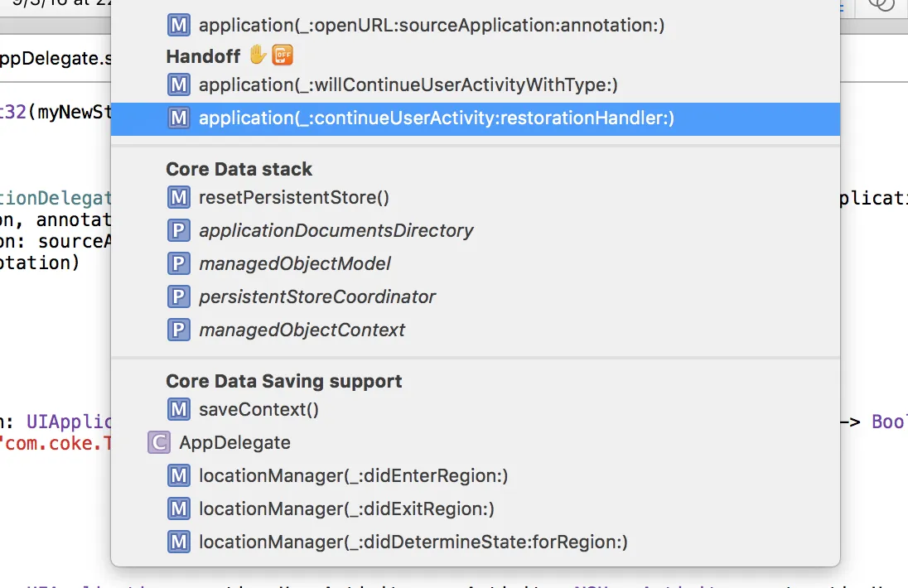Click P icon next to managedObjectModel
The image size is (908, 588).
pyautogui.click(x=178, y=263)
